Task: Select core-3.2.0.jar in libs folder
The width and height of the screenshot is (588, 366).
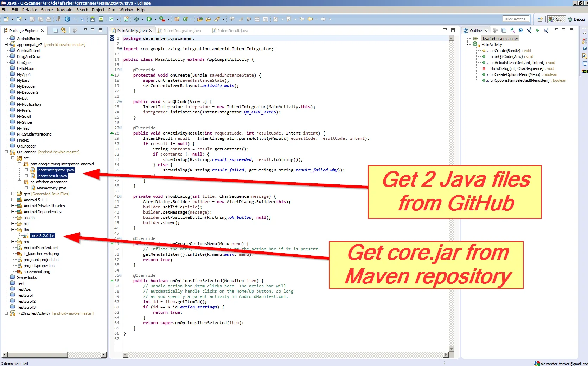Action: point(42,236)
